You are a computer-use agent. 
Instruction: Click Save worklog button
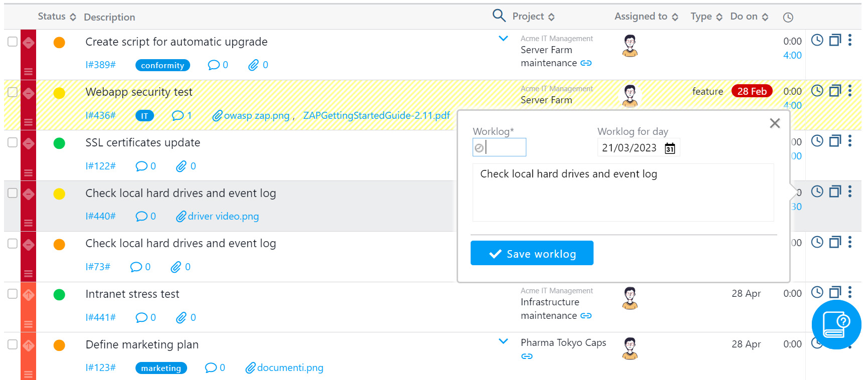coord(532,253)
